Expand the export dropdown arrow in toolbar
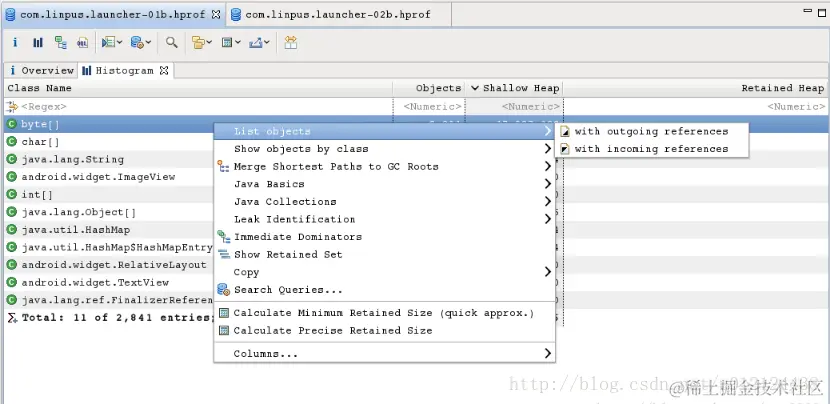Image resolution: width=830 pixels, height=404 pixels. [267, 42]
